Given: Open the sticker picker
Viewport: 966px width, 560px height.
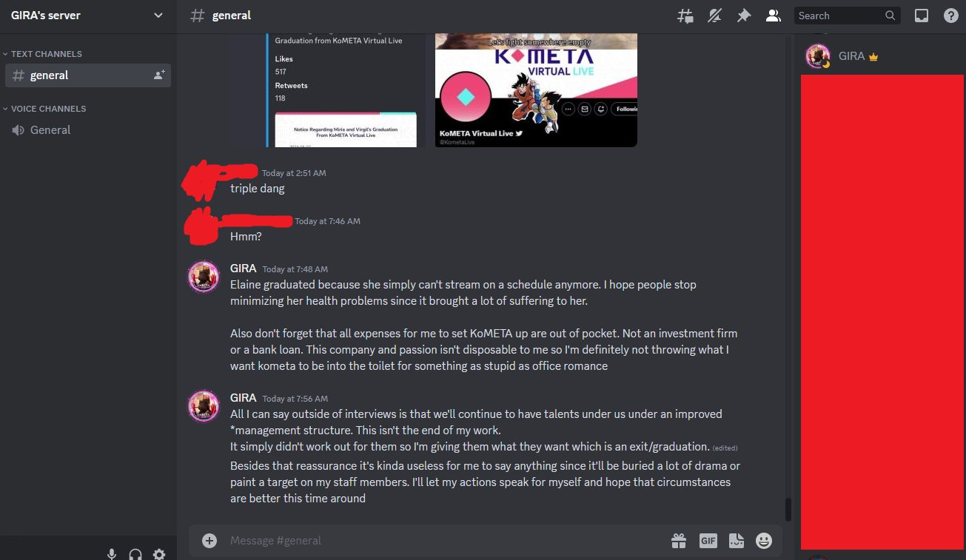Looking at the screenshot, I should [736, 541].
